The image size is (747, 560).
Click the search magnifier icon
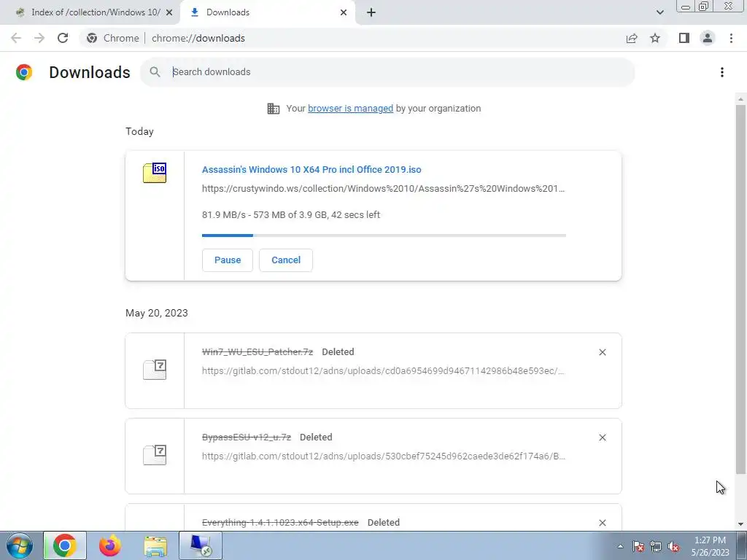(x=155, y=72)
